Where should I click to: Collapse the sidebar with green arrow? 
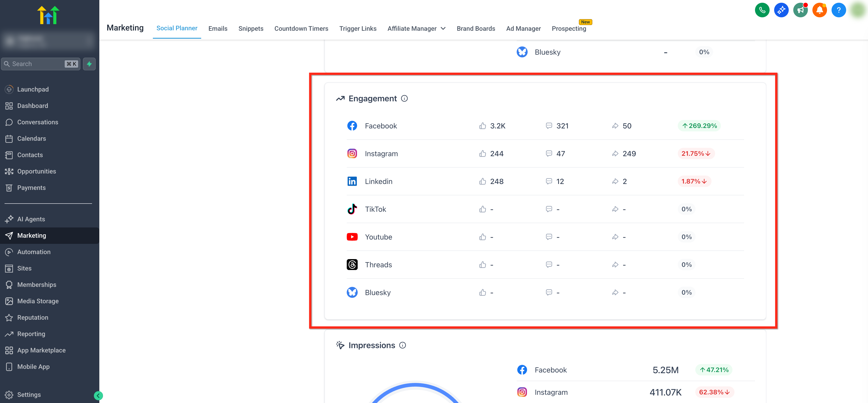tap(98, 395)
